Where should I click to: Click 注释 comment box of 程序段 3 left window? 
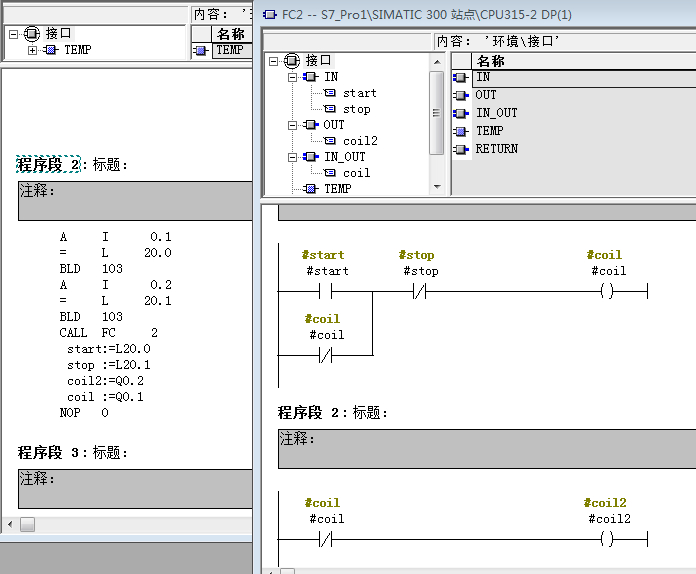pos(135,489)
